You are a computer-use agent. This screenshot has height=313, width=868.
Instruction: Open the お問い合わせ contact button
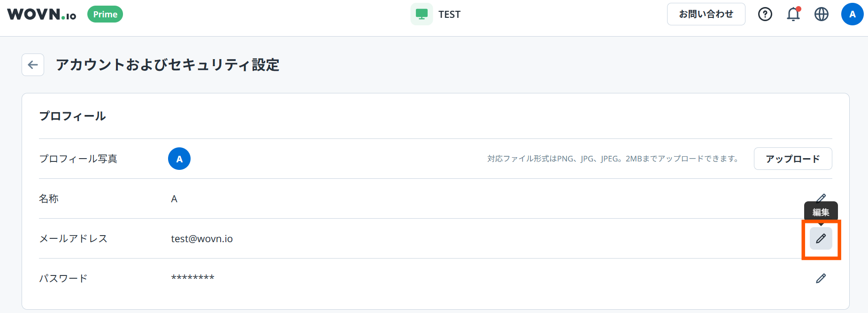706,14
